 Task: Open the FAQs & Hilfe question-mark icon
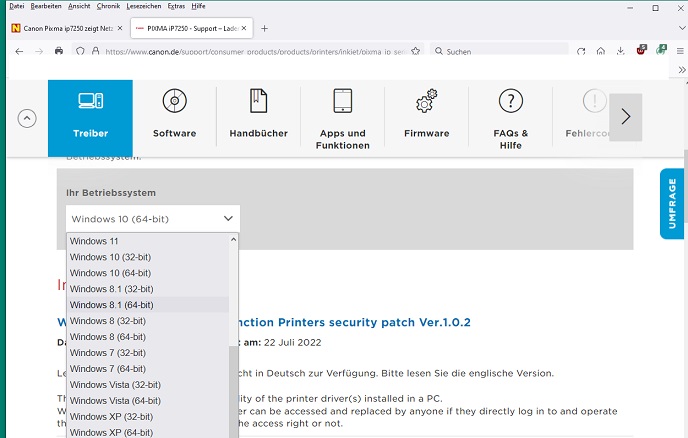click(x=510, y=116)
